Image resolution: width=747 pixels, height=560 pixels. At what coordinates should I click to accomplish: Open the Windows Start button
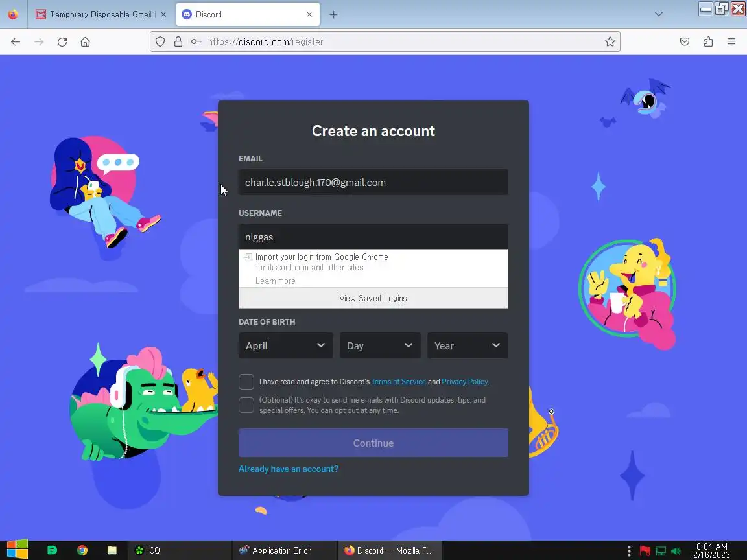click(17, 550)
